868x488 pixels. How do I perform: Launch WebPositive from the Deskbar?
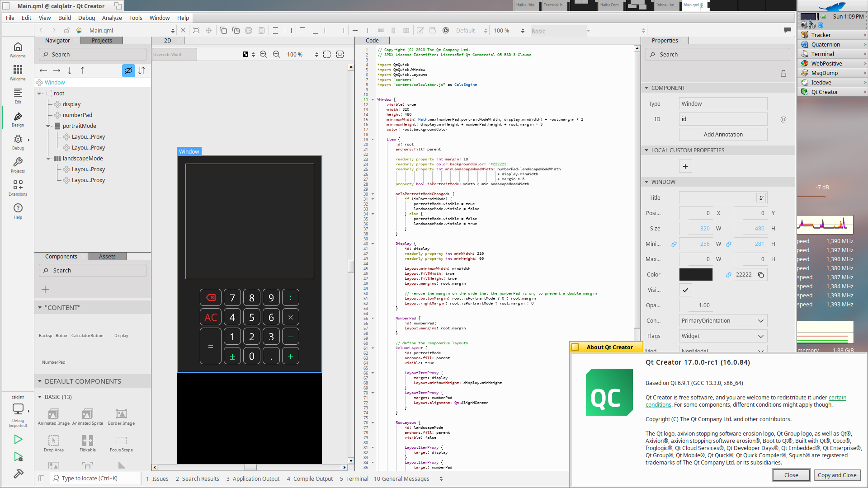tap(826, 64)
